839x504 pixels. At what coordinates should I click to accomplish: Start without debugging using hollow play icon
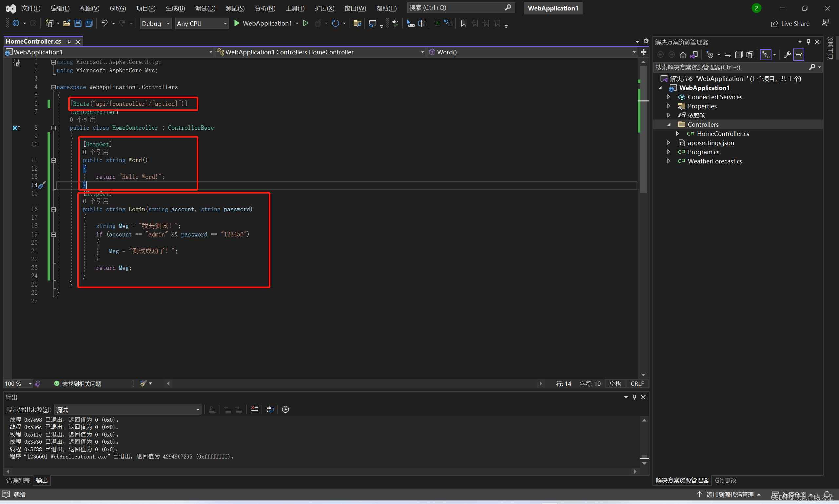(305, 23)
